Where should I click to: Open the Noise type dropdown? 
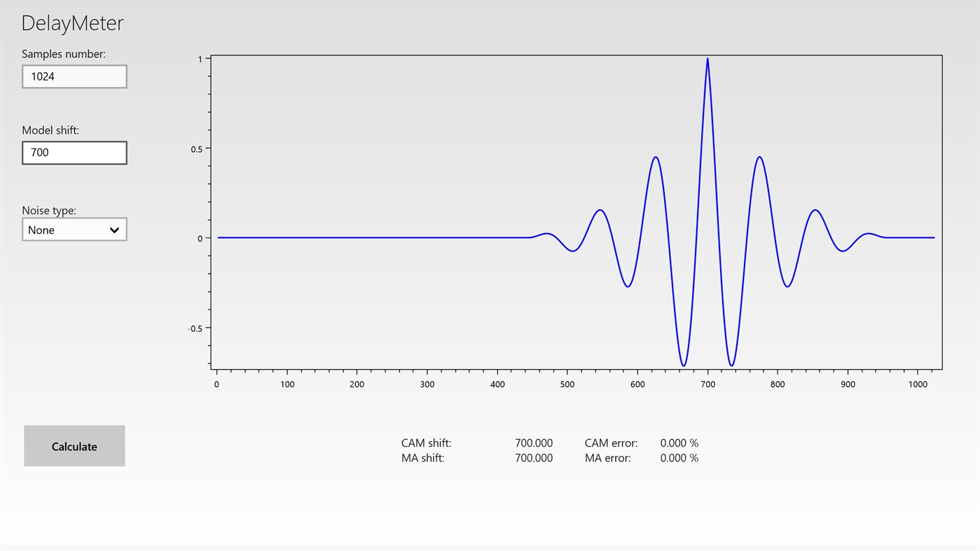pyautogui.click(x=74, y=229)
